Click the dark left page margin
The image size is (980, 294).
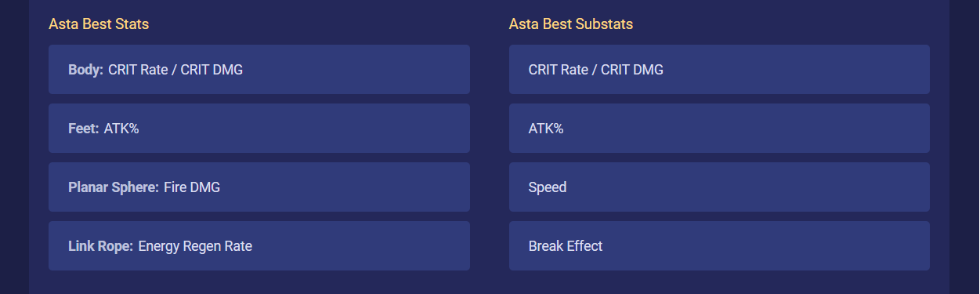(x=14, y=147)
